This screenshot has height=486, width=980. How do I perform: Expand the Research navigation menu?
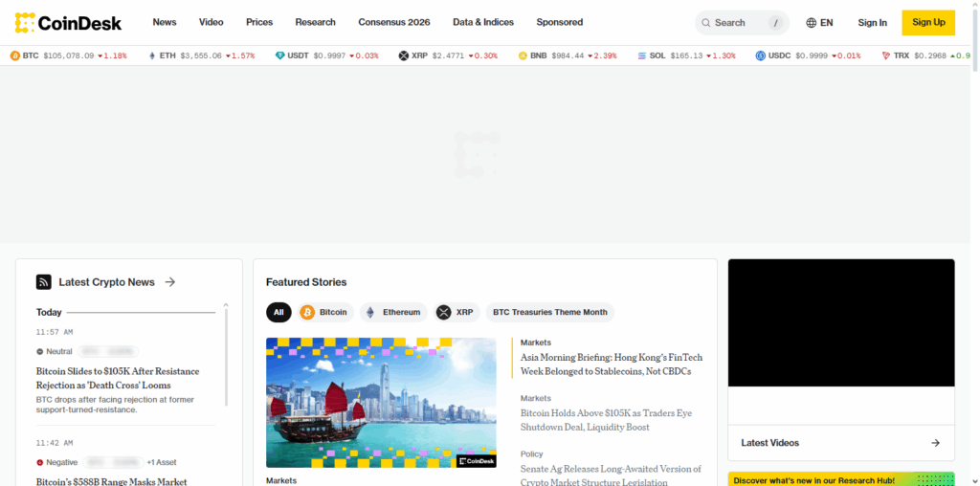pyautogui.click(x=315, y=22)
